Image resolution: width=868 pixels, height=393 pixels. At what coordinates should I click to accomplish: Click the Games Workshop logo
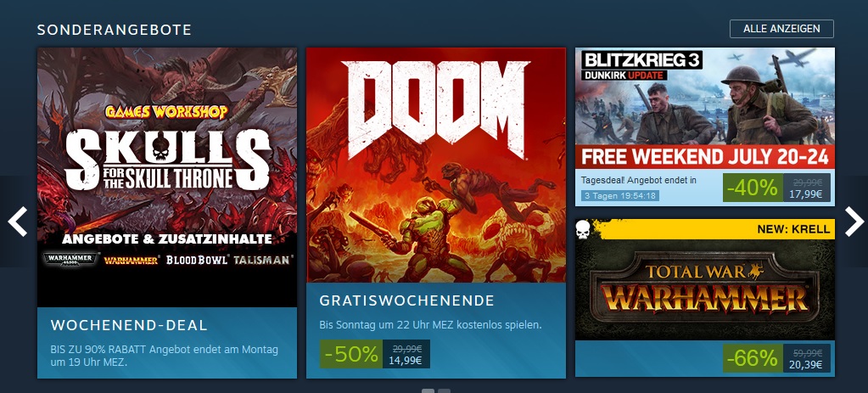point(166,112)
